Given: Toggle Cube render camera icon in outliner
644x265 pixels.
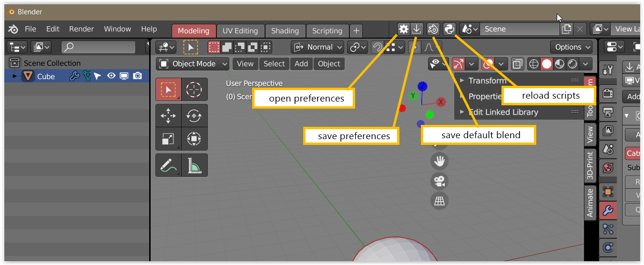Looking at the screenshot, I should [137, 76].
